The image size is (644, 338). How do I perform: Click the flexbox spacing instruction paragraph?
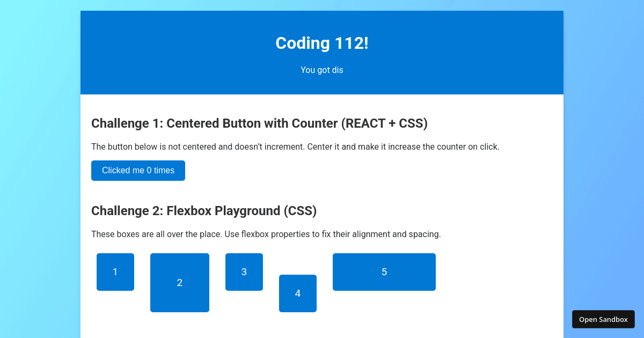coord(266,234)
